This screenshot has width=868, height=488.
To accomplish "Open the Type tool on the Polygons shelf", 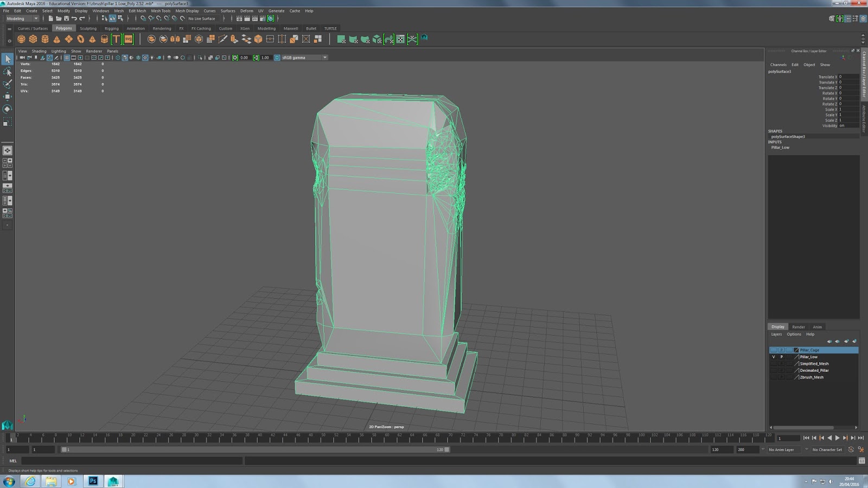I will (x=116, y=38).
